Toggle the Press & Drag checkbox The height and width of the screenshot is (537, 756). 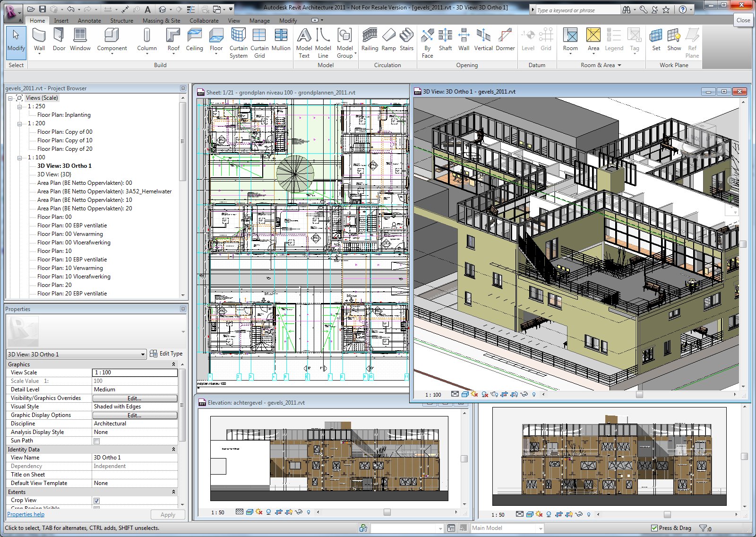654,528
